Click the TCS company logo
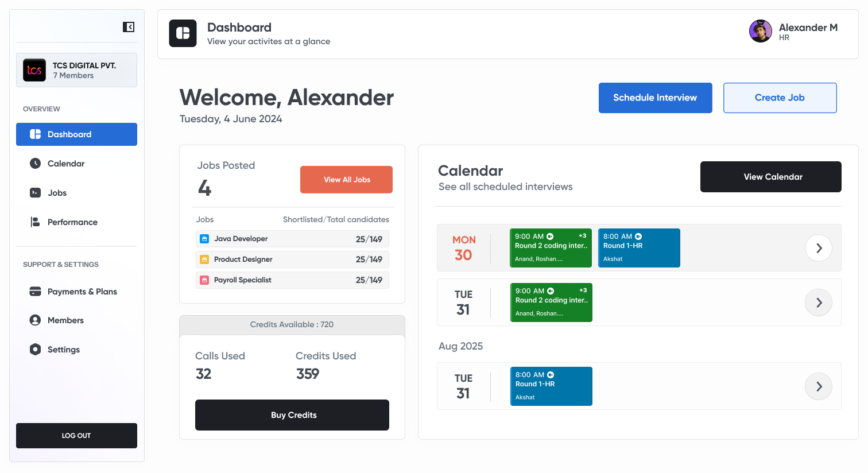 point(34,70)
